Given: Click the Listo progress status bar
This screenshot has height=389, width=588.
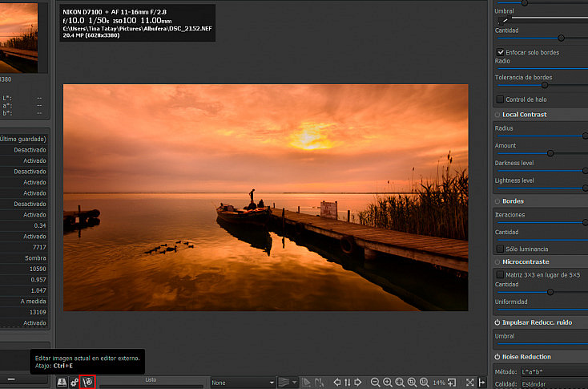Looking at the screenshot, I should coord(151,383).
